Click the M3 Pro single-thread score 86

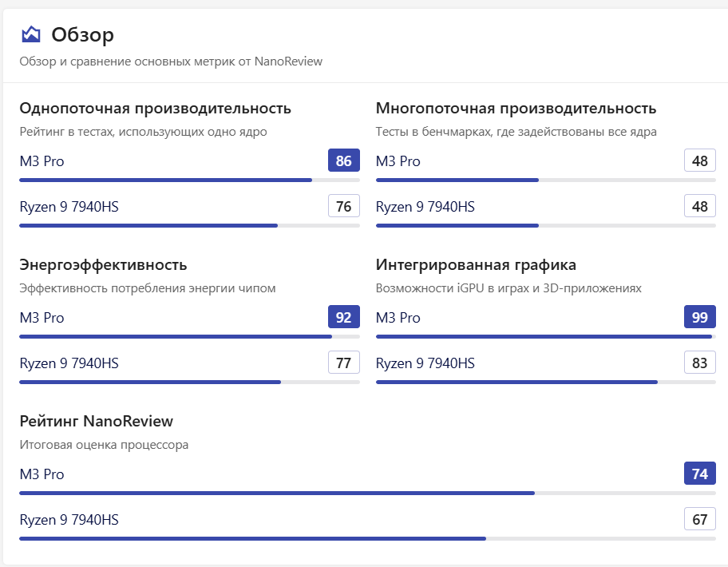click(344, 161)
